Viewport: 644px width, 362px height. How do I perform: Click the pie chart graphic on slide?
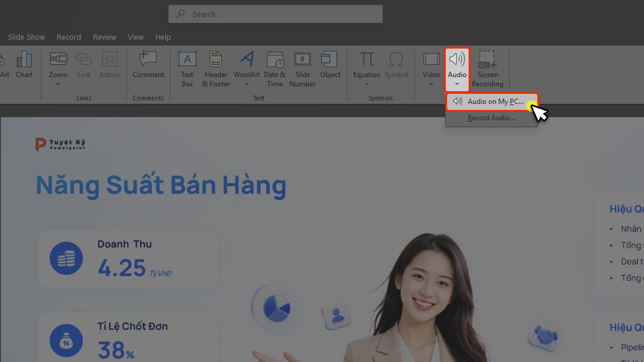click(276, 308)
